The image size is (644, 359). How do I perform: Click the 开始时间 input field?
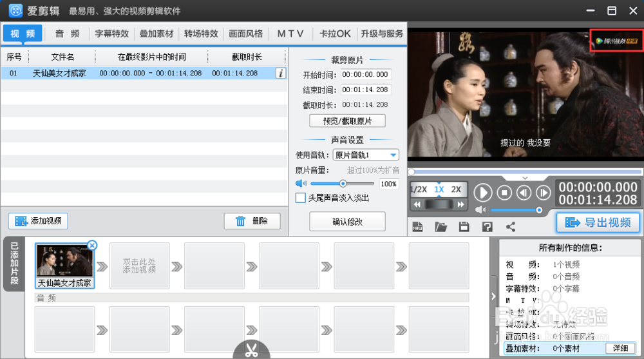(x=365, y=74)
